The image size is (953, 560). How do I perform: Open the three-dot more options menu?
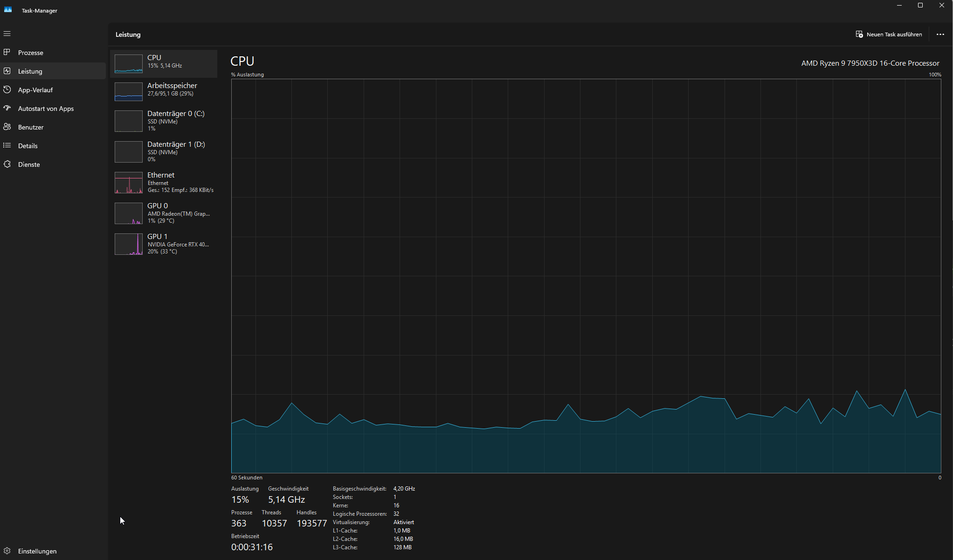tap(940, 34)
